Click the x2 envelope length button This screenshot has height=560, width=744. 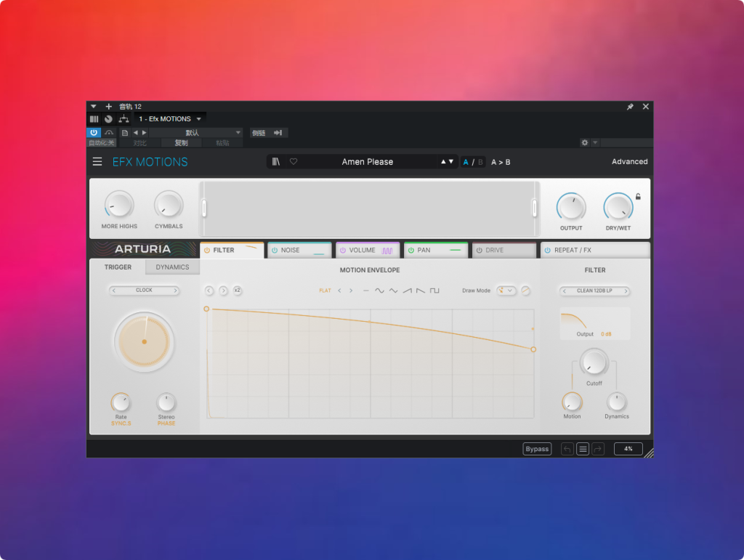click(238, 291)
